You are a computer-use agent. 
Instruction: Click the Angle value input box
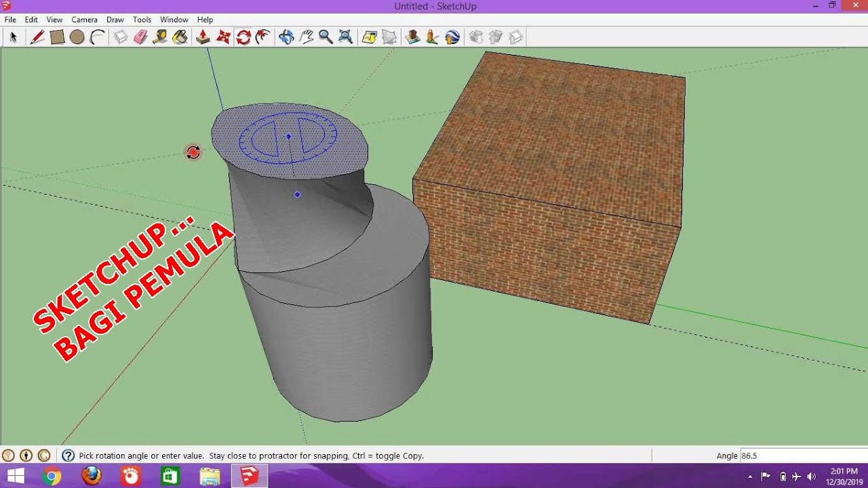tap(803, 455)
